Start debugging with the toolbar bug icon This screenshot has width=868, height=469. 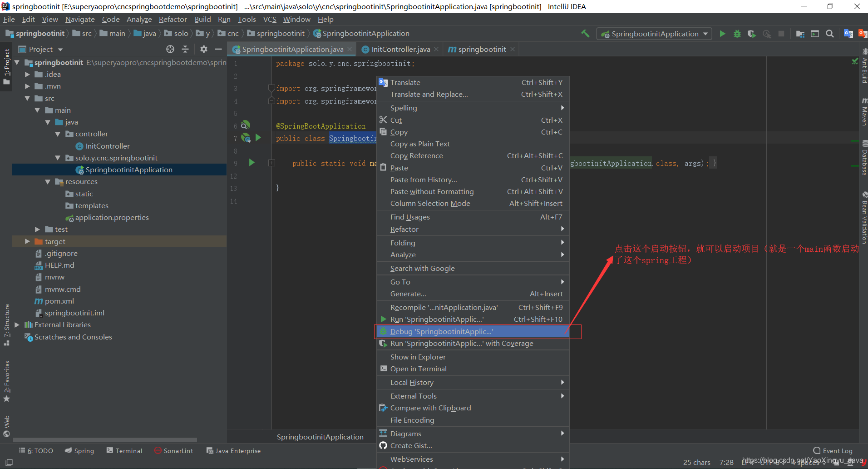pos(737,34)
